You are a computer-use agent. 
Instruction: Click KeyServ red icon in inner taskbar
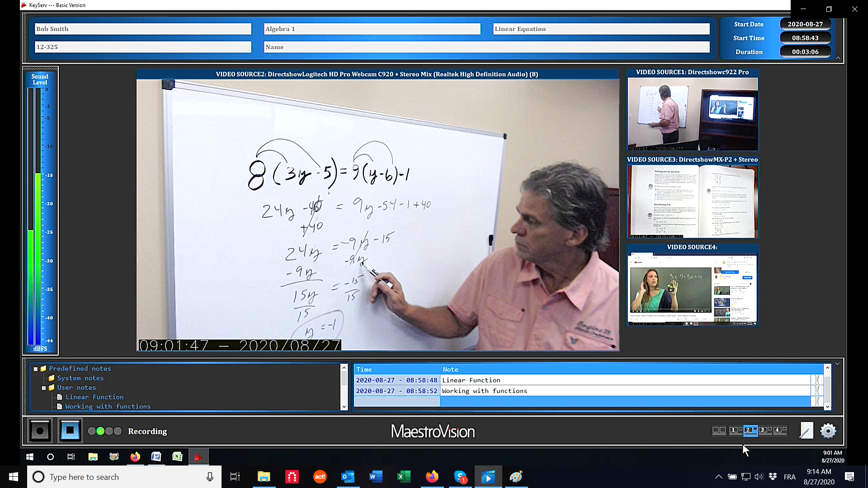(x=198, y=457)
